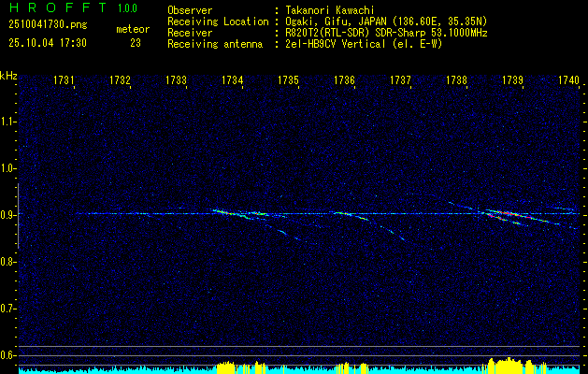Click the 1740 time tick label

point(569,79)
